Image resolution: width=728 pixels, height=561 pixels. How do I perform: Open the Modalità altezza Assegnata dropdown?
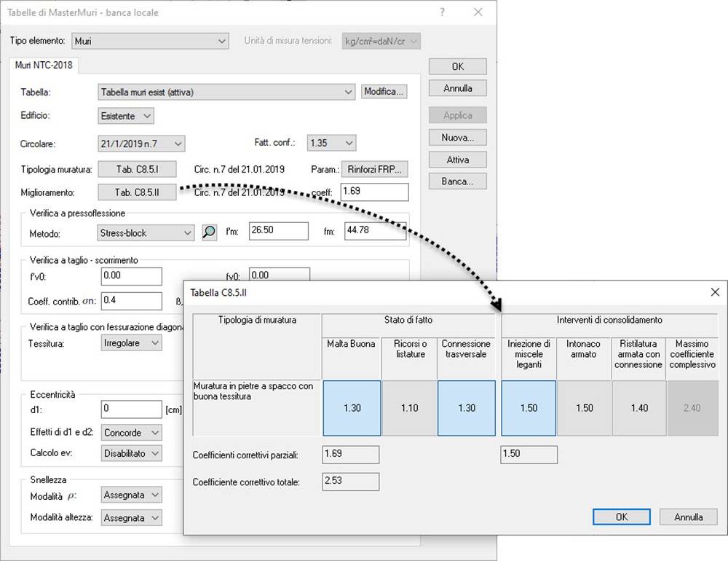(x=131, y=518)
